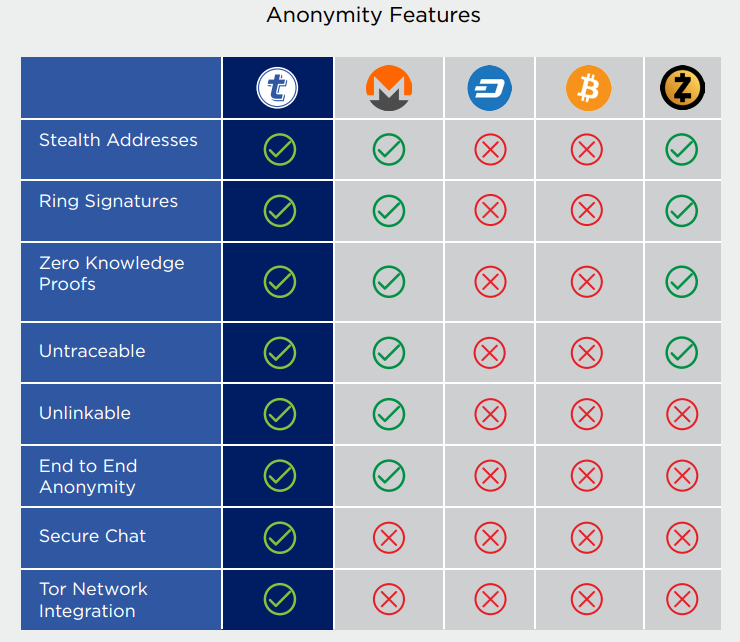Click the Tor Network Integration label

point(93,600)
